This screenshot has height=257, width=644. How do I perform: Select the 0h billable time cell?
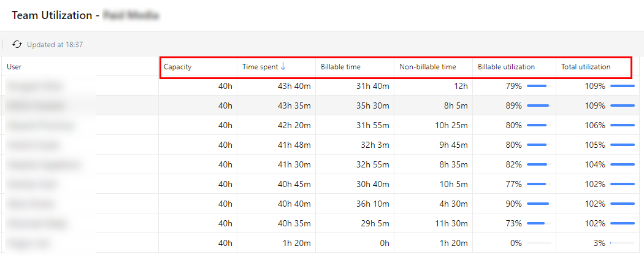(x=355, y=243)
